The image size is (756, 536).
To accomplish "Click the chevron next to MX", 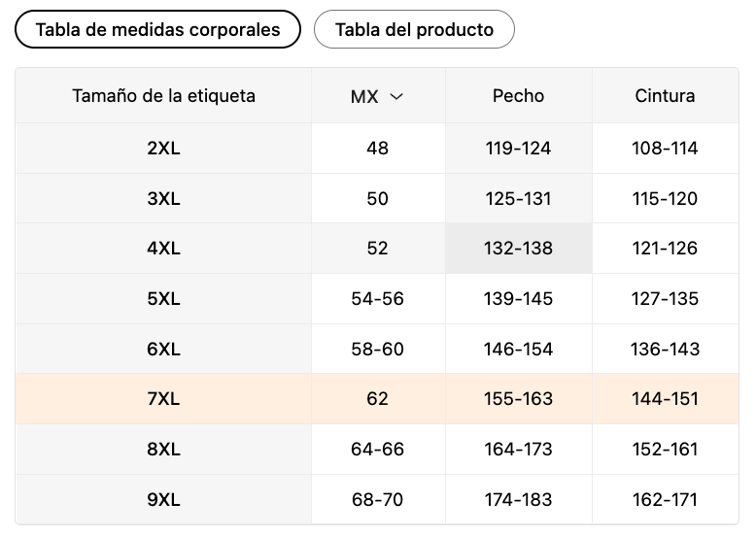I will tap(396, 96).
